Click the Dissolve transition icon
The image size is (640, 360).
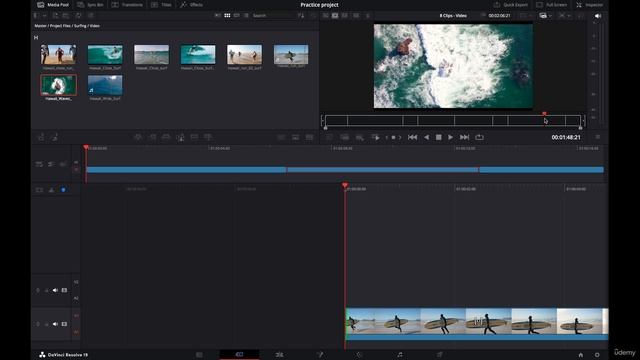[x=295, y=138]
